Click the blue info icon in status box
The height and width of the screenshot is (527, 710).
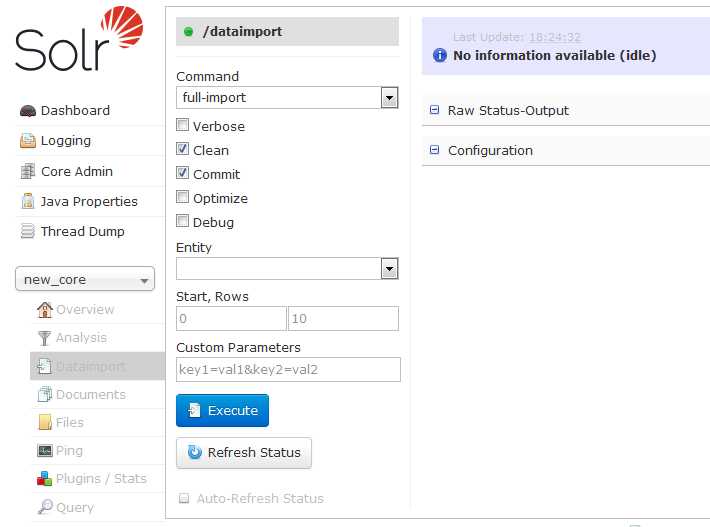[440, 55]
